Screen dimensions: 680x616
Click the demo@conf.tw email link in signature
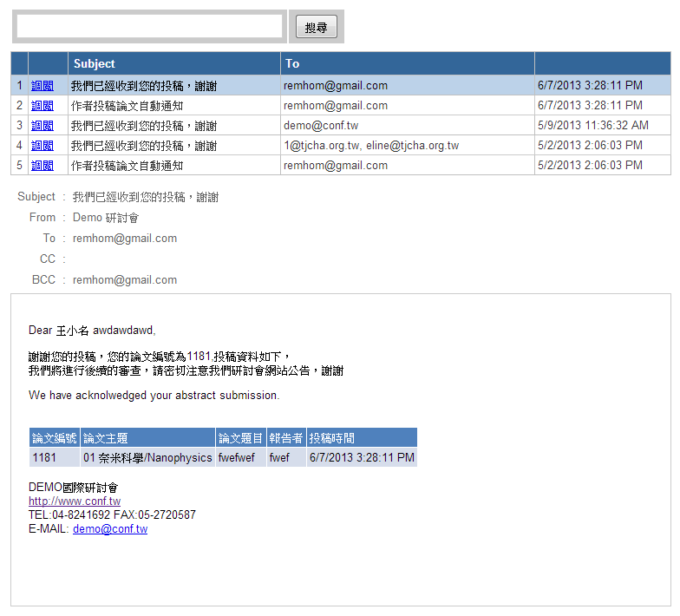(110, 529)
